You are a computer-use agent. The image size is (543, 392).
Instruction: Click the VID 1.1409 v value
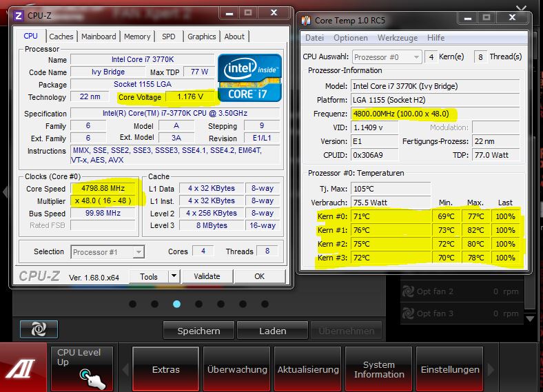pyautogui.click(x=374, y=127)
